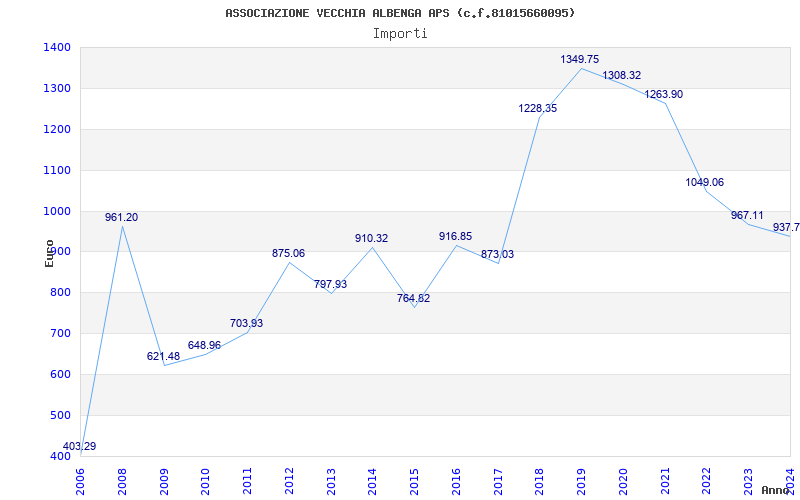Click y-axis value 500
This screenshot has width=800, height=500.
[61, 415]
